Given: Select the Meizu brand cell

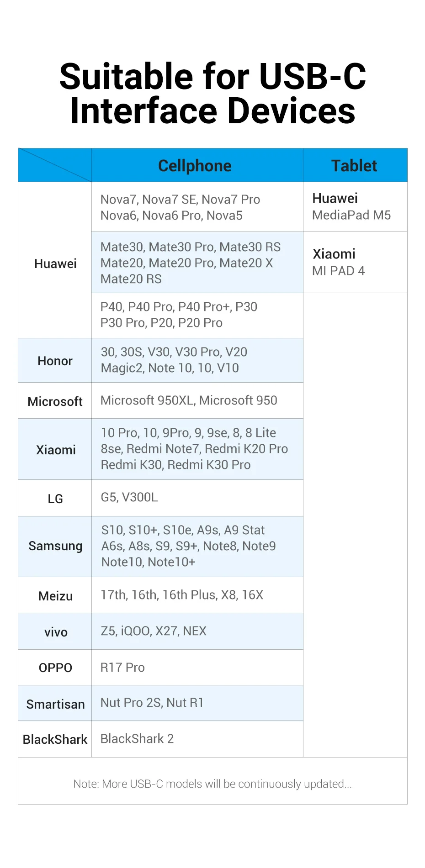Looking at the screenshot, I should point(55,596).
